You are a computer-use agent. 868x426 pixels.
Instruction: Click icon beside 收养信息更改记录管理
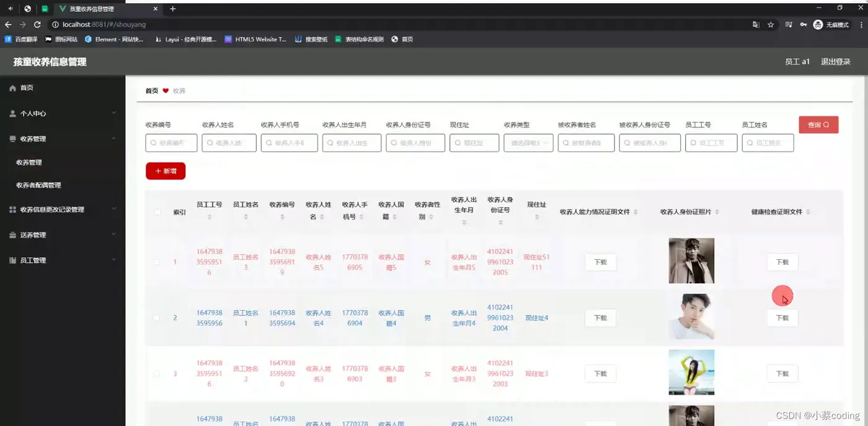click(x=12, y=210)
